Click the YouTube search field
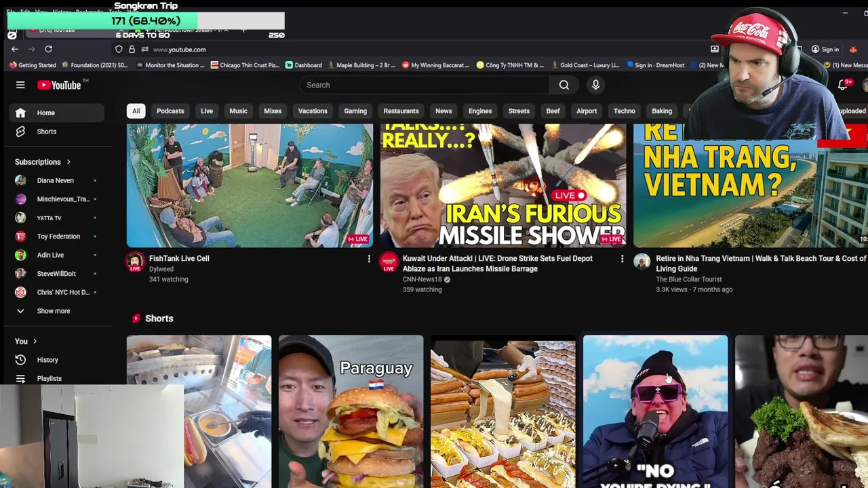The image size is (868, 488). point(425,85)
